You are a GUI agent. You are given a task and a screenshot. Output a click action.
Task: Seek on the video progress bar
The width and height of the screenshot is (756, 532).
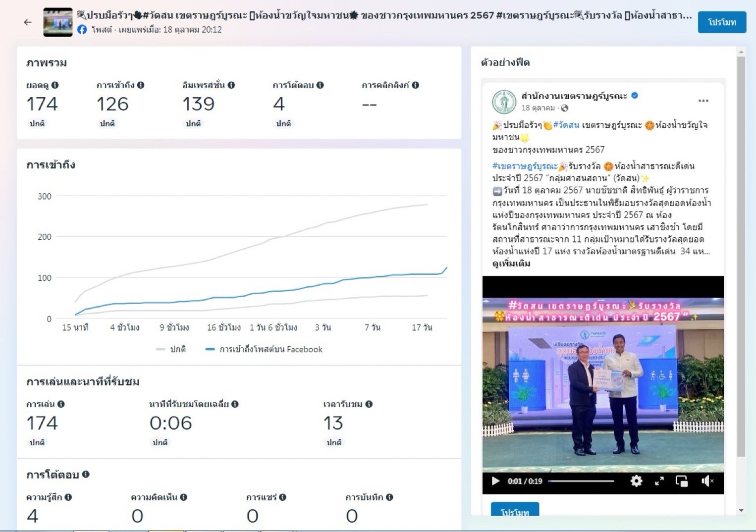[x=581, y=481]
